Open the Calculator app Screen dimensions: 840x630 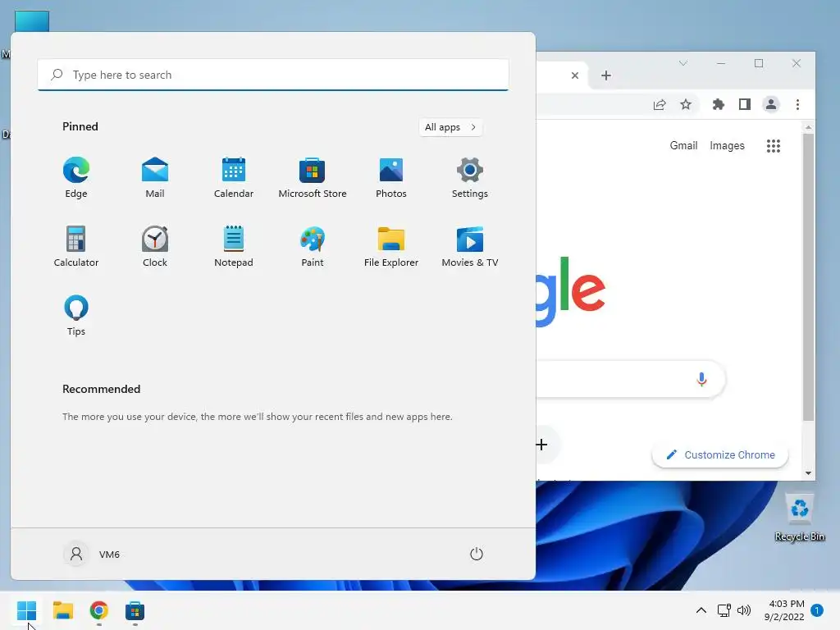pyautogui.click(x=76, y=246)
